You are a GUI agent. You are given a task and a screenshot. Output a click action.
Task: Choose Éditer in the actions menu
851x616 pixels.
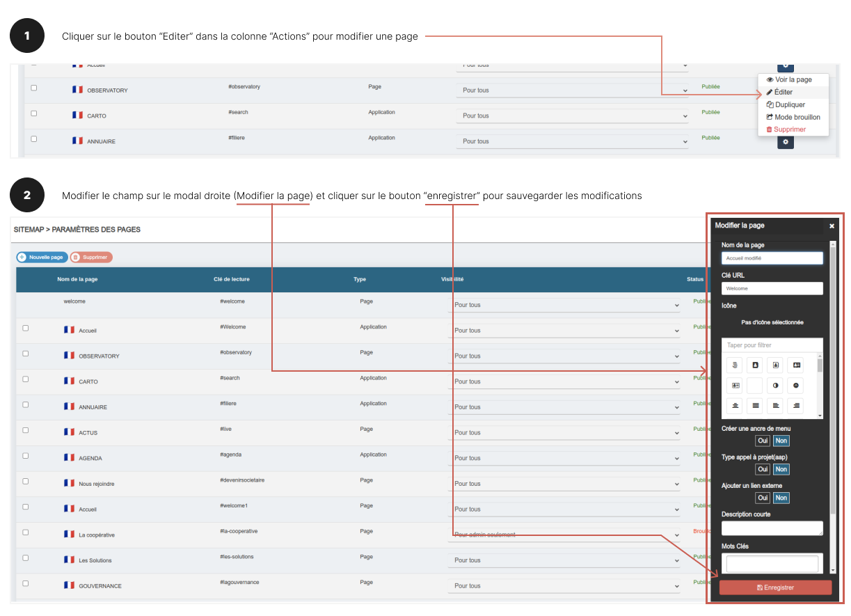(783, 92)
